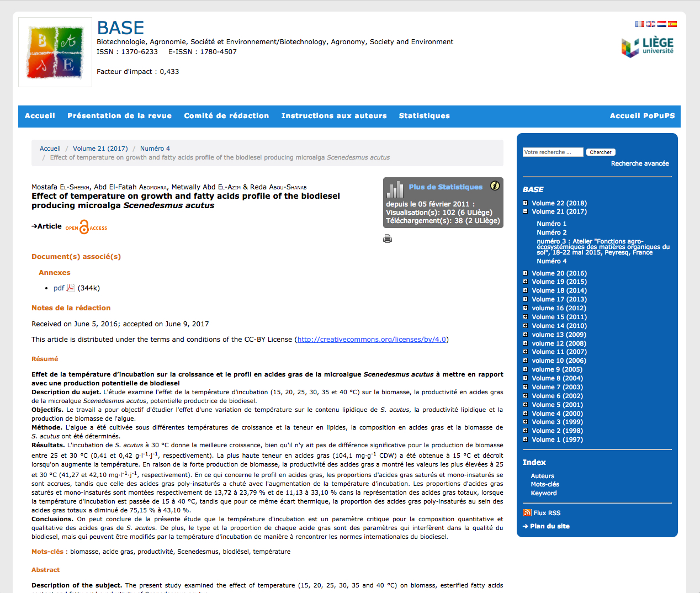The image size is (700, 593).
Task: Expand Volume 14 (2010) tree node
Action: pyautogui.click(x=526, y=326)
